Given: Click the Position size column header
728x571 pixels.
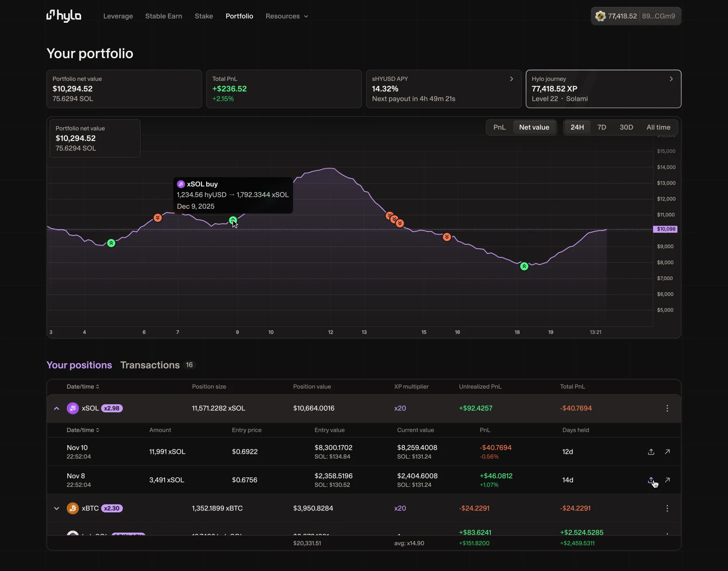Looking at the screenshot, I should click(x=209, y=387).
